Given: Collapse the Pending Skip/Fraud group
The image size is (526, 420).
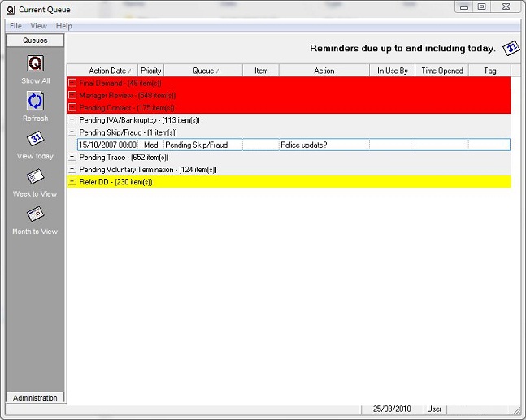Looking at the screenshot, I should click(x=72, y=132).
